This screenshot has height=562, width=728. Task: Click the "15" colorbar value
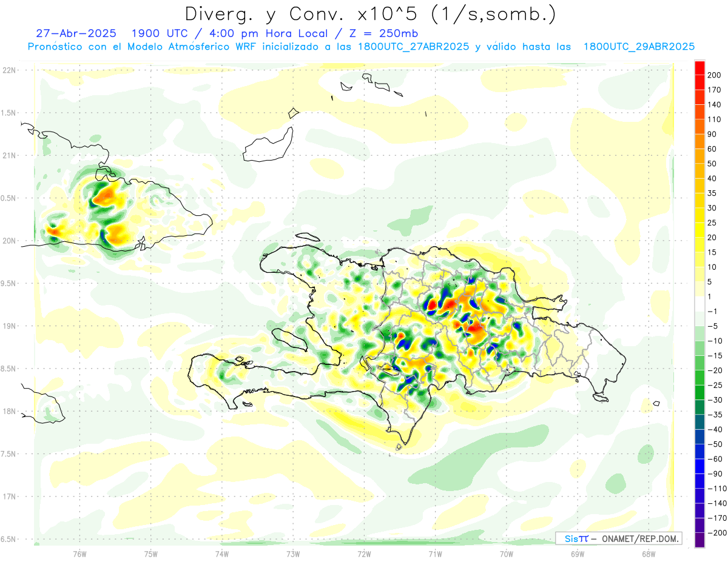712,252
